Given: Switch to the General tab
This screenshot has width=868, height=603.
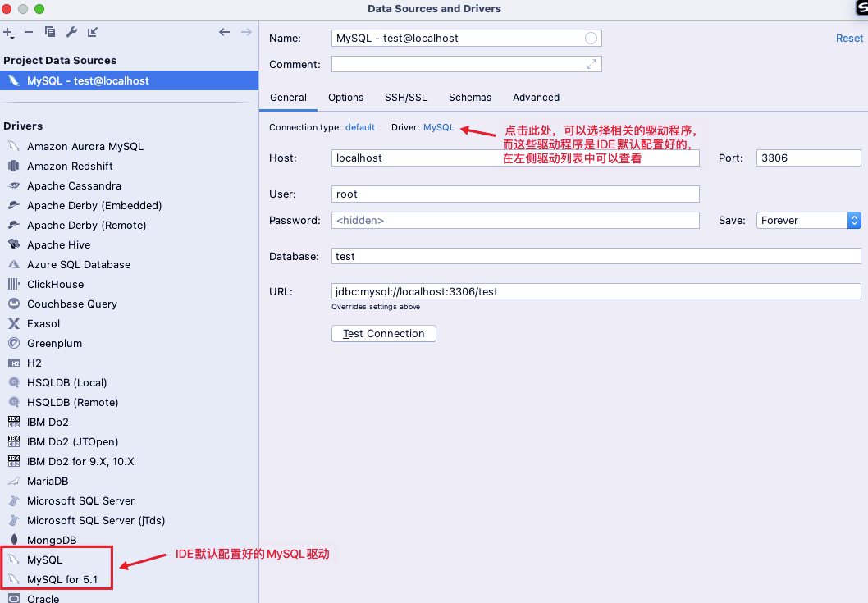Looking at the screenshot, I should (288, 98).
